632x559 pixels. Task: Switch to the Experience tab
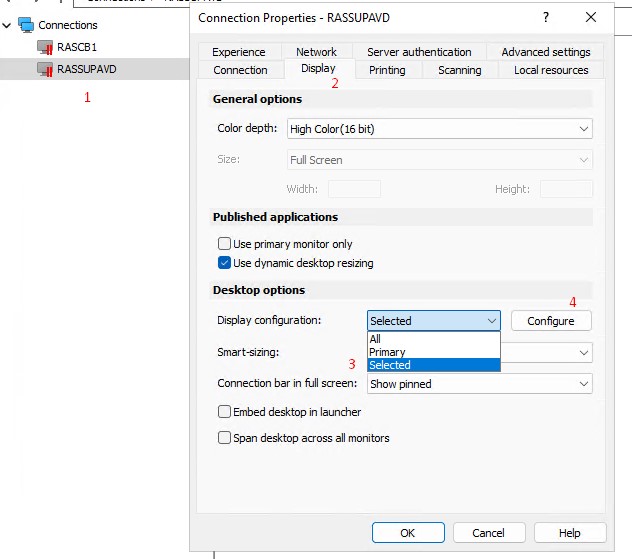coord(239,52)
